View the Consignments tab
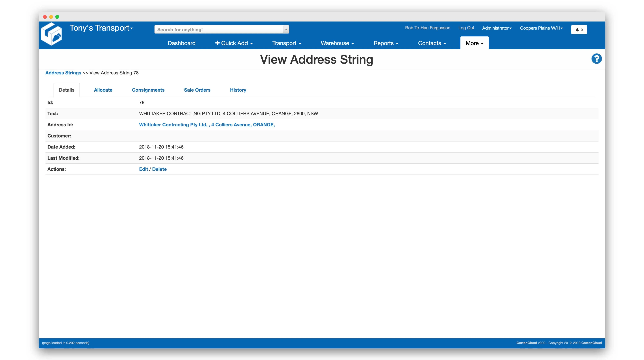This screenshot has width=644, height=360. (148, 90)
